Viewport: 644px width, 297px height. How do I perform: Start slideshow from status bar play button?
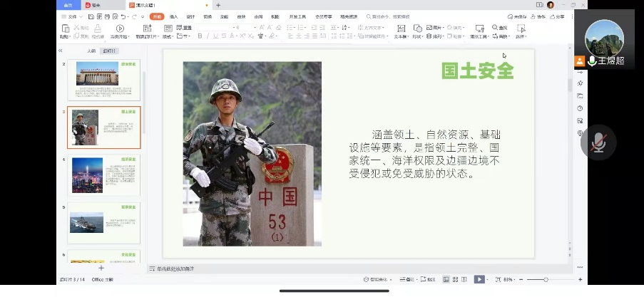click(x=479, y=280)
